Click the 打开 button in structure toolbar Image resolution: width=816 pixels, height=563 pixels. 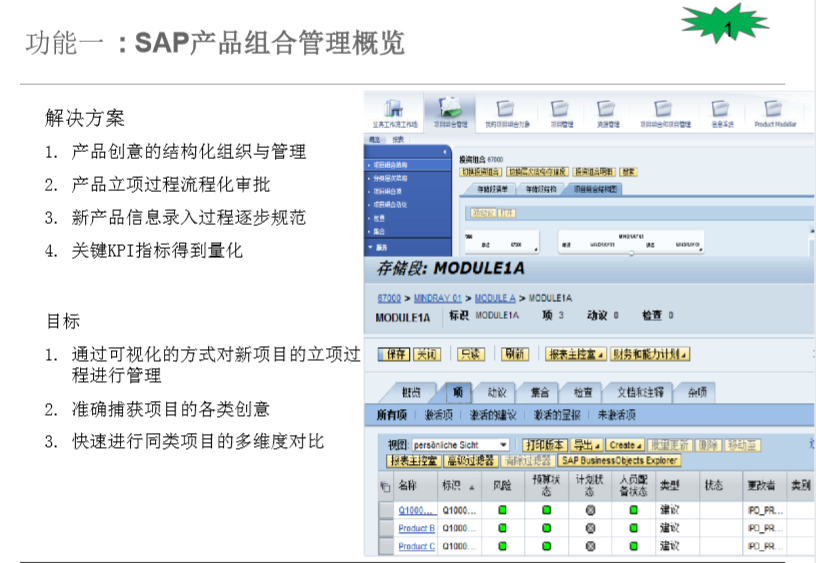507,213
